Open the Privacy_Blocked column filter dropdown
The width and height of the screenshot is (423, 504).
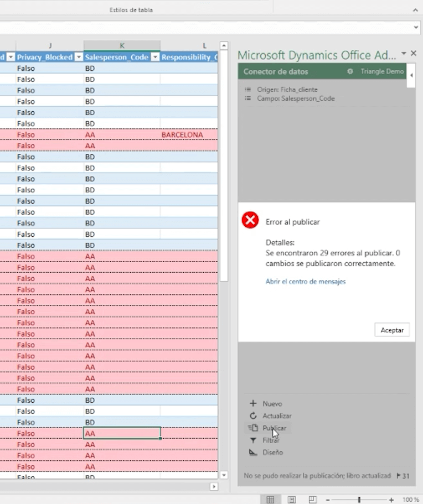(x=79, y=57)
